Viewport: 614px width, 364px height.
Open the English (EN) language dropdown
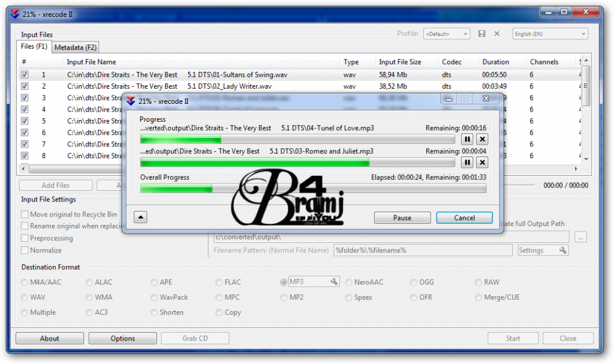coord(549,34)
